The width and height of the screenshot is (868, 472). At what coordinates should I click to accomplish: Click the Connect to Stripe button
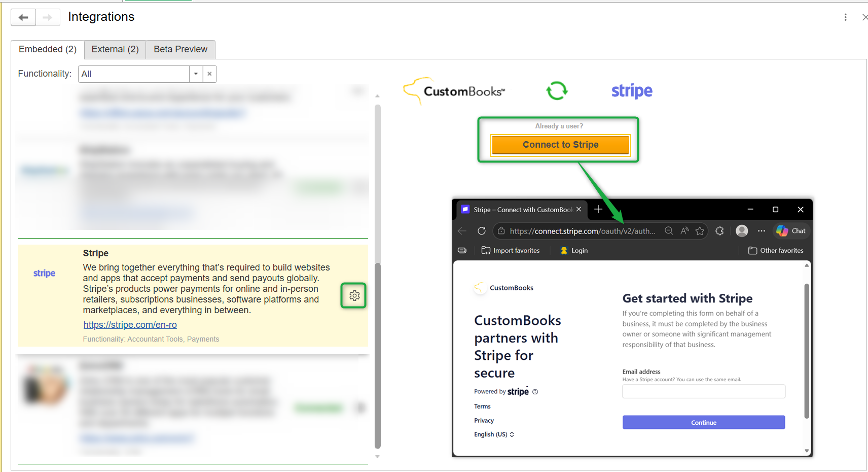[560, 145]
